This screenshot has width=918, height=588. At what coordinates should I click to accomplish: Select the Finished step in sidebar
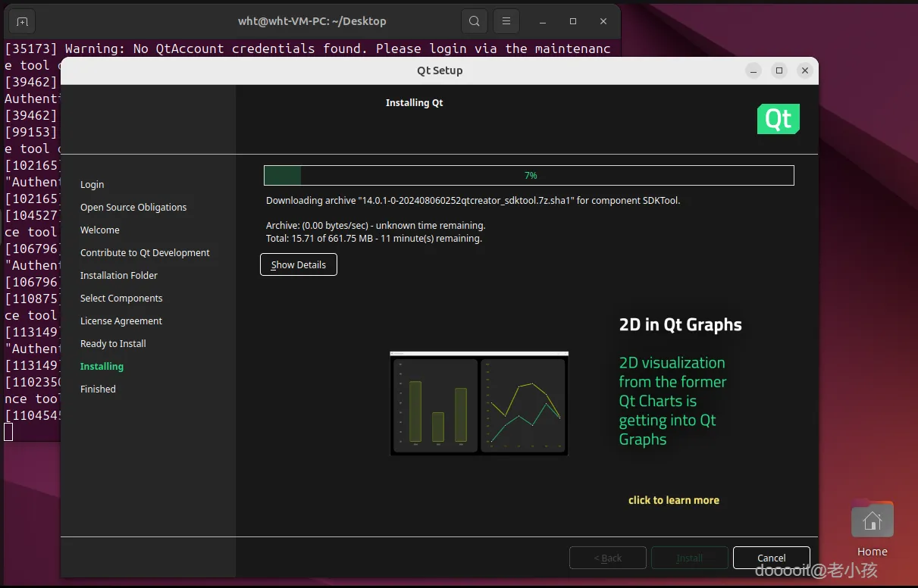tap(98, 389)
